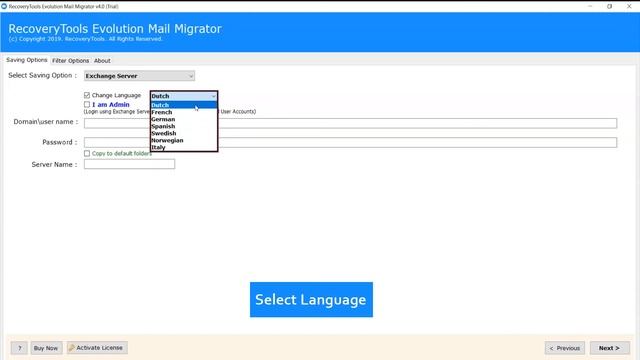Screen dimensions: 640x360
Task: Minimize the Mail Migrator window
Action: click(590, 6)
